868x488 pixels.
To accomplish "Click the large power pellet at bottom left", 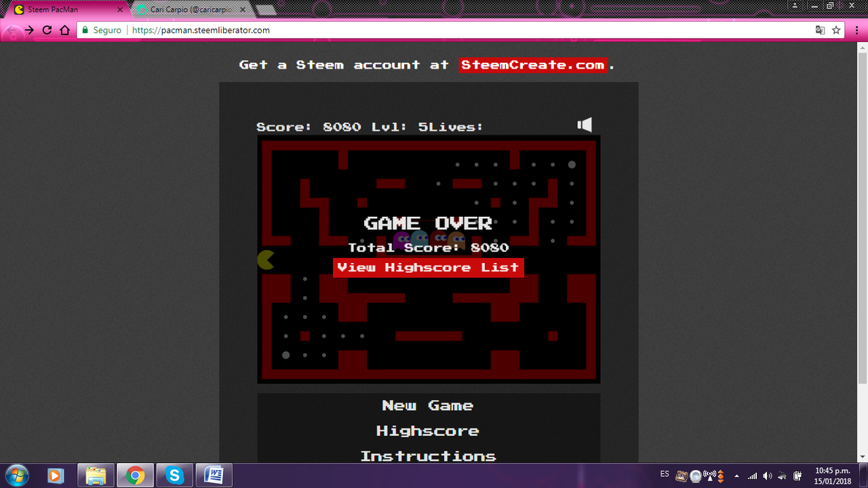I will point(286,355).
